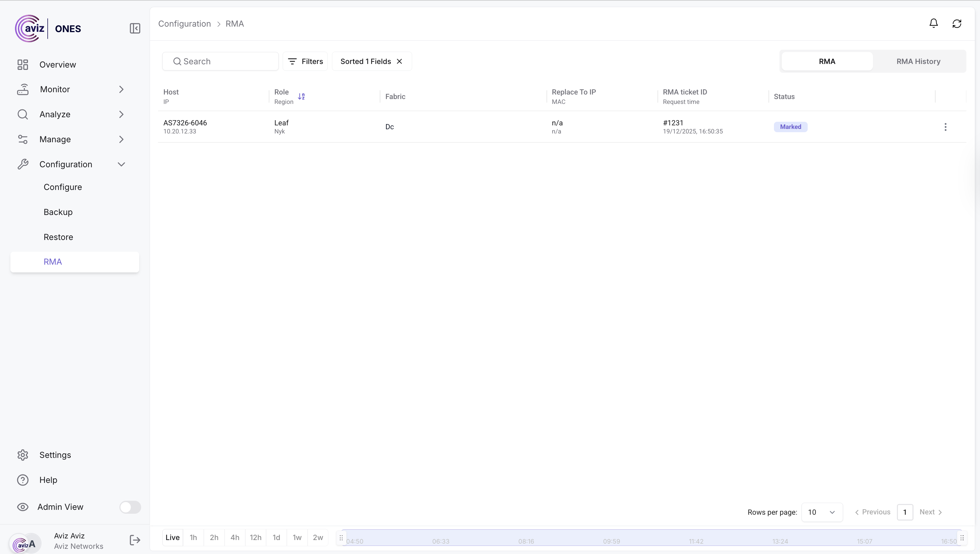
Task: Open the notifications bell
Action: point(933,24)
